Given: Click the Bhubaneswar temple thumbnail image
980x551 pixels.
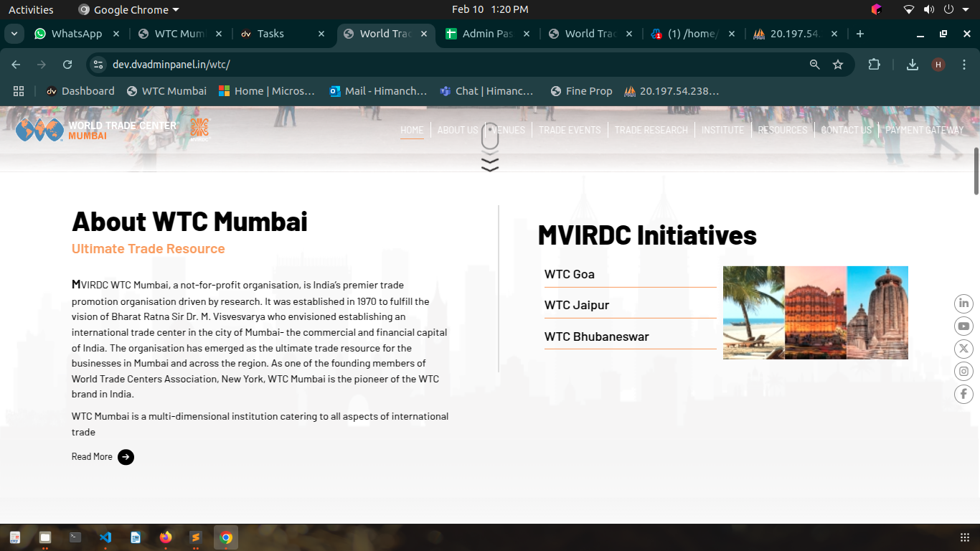Looking at the screenshot, I should [x=877, y=313].
